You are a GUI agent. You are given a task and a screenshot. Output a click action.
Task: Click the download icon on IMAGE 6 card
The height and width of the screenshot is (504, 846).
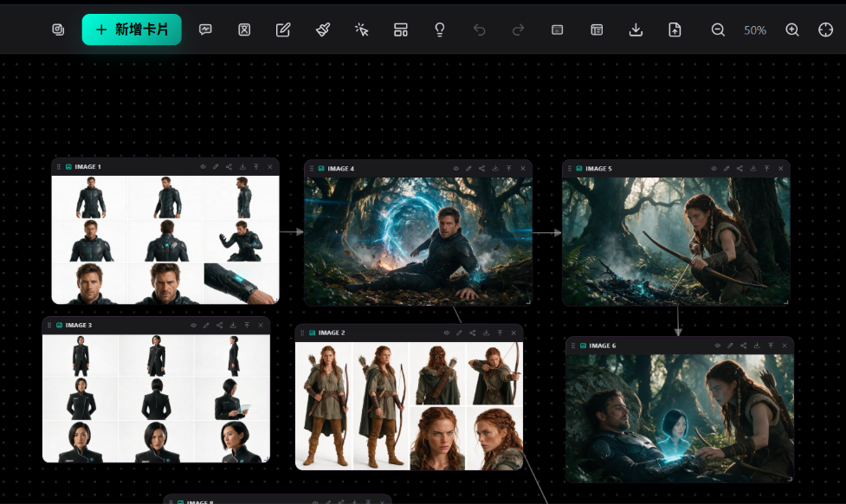pos(757,346)
